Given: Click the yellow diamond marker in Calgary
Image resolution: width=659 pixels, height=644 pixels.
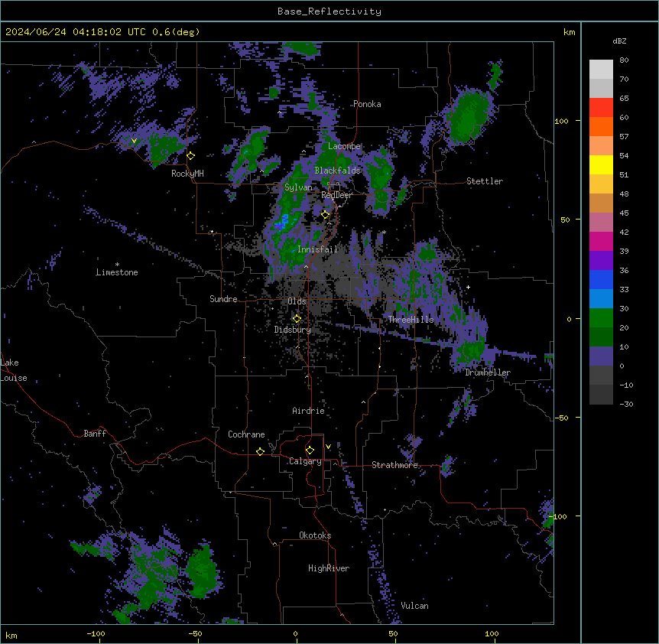Looking at the screenshot, I should pyautogui.click(x=310, y=450).
